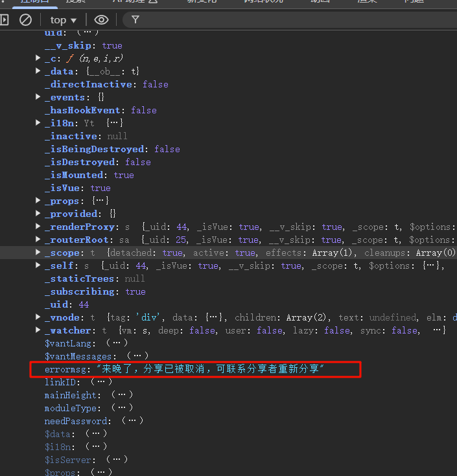Click the 'div' tag value in _vnode
The image size is (457, 476).
click(x=148, y=317)
